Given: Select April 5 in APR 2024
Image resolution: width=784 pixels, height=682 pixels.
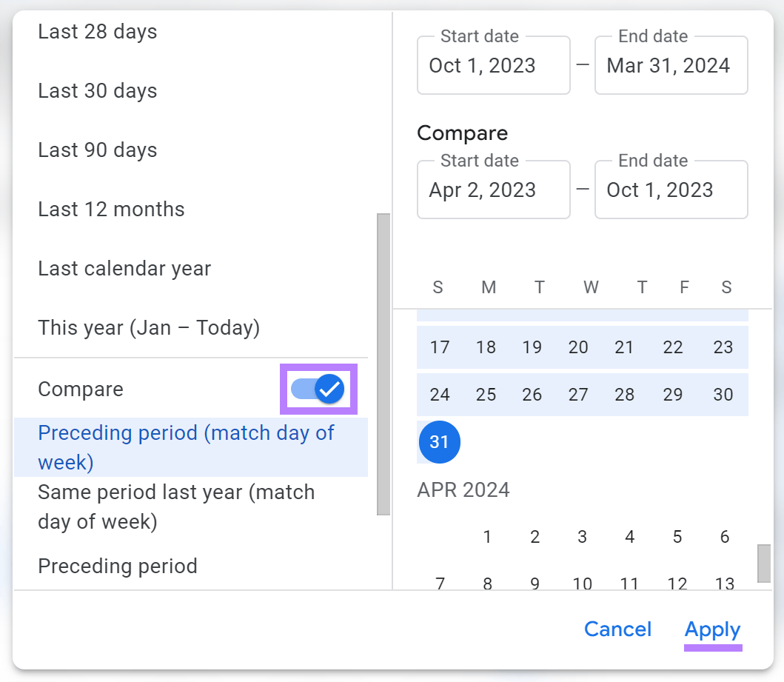Looking at the screenshot, I should [x=677, y=537].
